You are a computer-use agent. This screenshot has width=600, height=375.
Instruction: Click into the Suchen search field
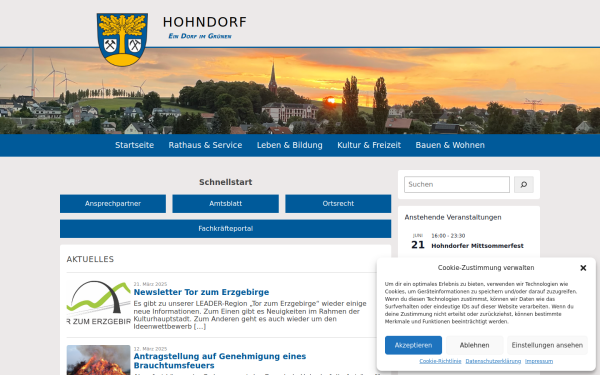coord(457,184)
